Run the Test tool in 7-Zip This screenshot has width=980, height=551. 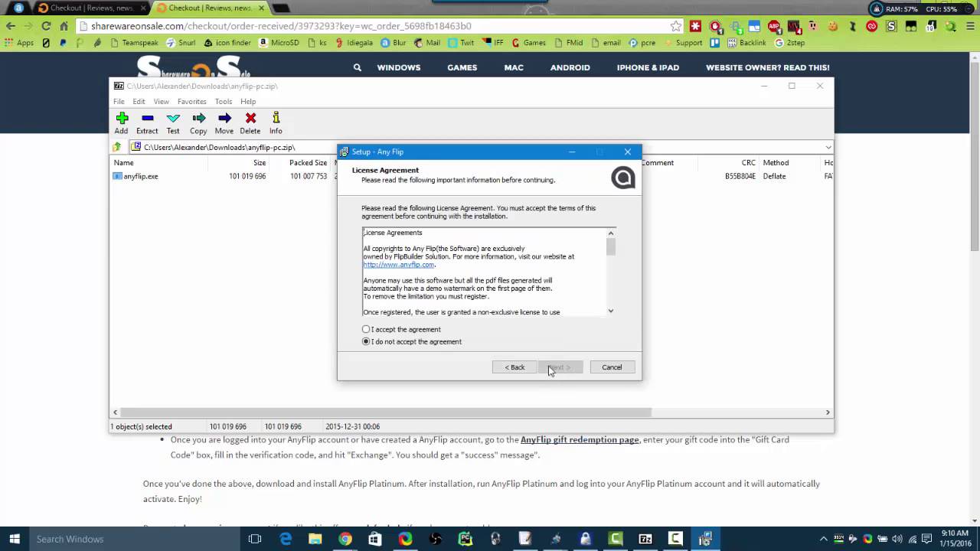click(173, 122)
